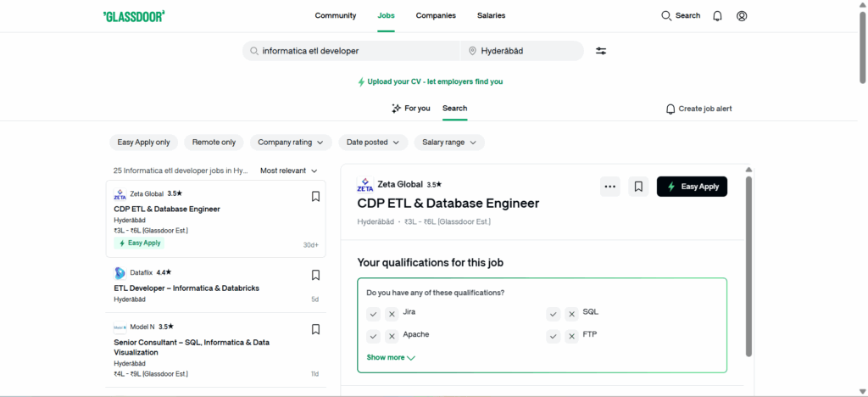Save job using detail panel bookmark icon
The height and width of the screenshot is (397, 868).
638,187
